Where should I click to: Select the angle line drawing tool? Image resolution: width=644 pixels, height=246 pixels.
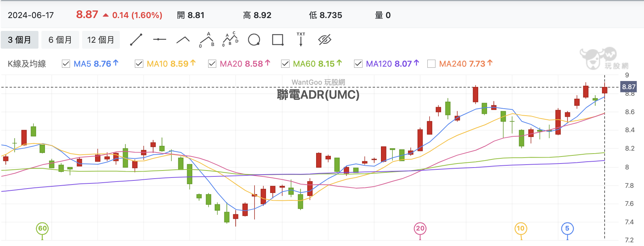[183, 40]
